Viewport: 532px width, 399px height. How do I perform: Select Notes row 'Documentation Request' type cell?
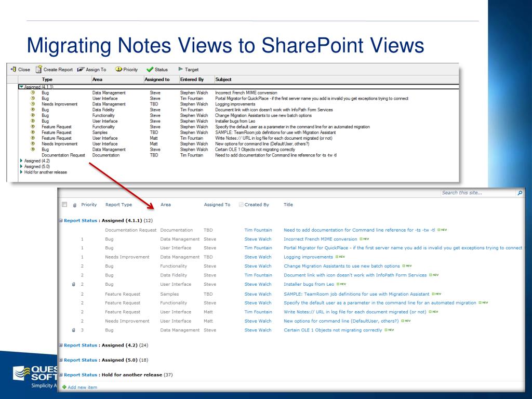point(63,155)
